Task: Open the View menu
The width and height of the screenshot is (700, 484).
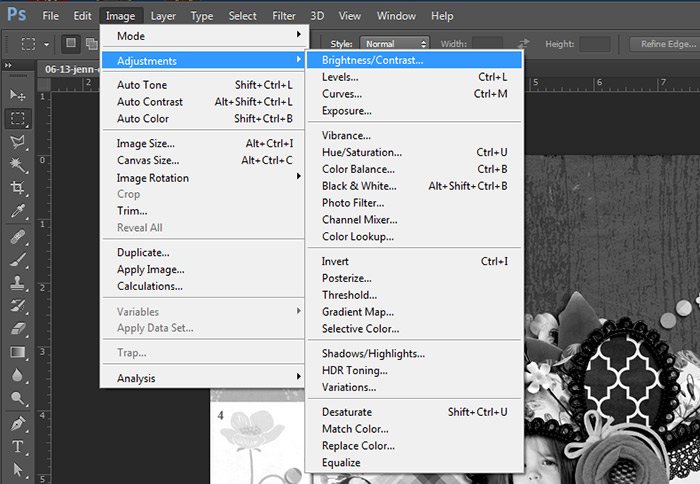Action: click(x=350, y=16)
